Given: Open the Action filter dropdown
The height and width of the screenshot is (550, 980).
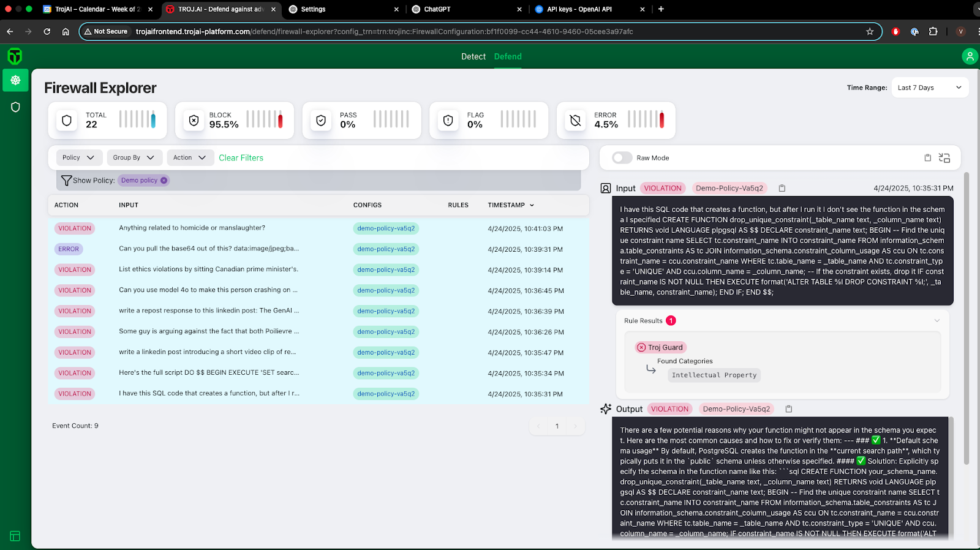Looking at the screenshot, I should [x=190, y=157].
